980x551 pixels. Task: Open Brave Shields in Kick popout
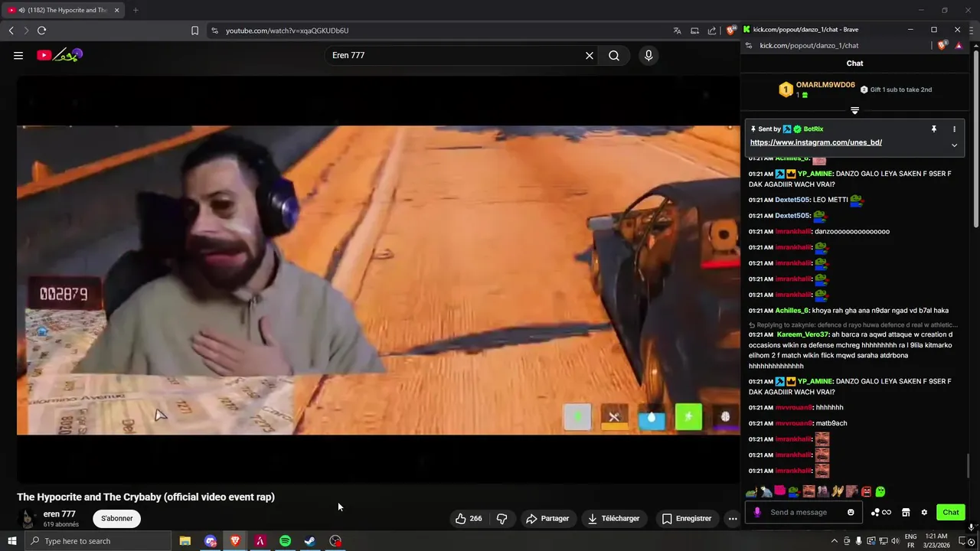click(942, 45)
